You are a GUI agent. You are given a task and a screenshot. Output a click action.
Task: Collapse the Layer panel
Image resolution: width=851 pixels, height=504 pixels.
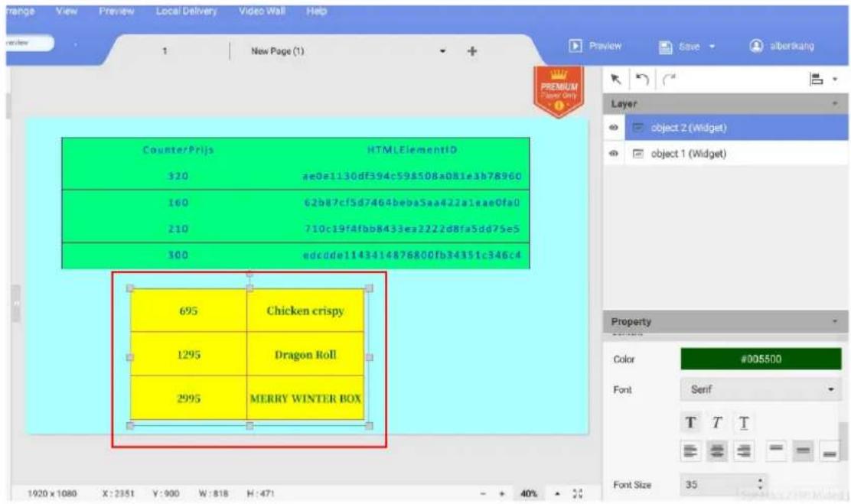click(835, 103)
